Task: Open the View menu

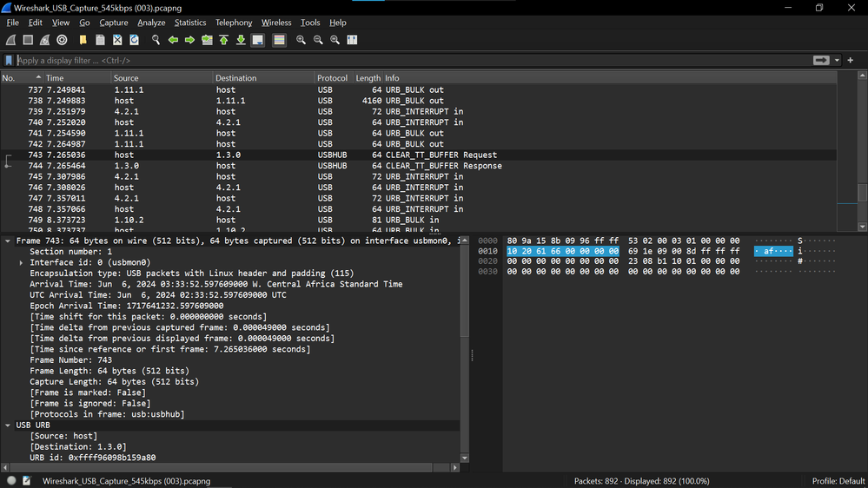Action: pyautogui.click(x=60, y=23)
